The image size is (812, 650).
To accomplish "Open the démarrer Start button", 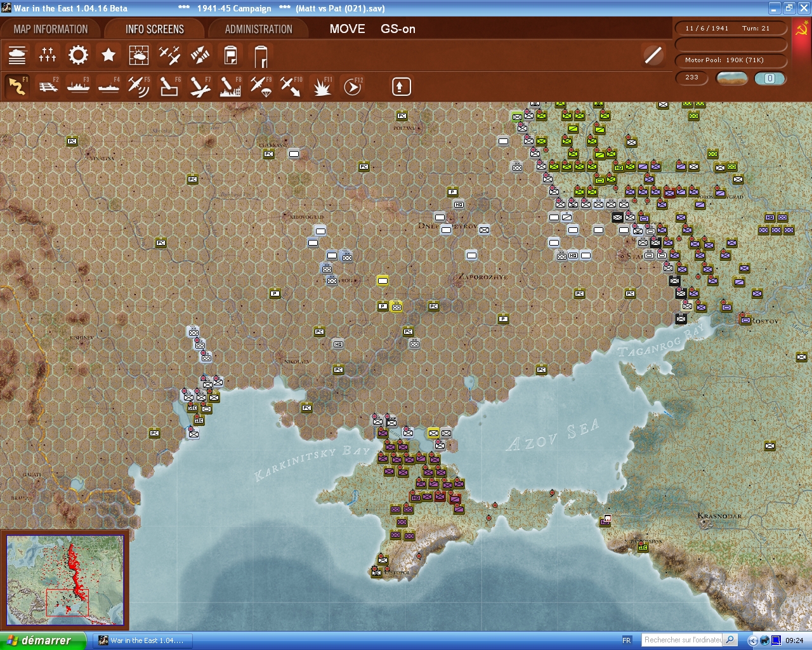I will pyautogui.click(x=43, y=640).
